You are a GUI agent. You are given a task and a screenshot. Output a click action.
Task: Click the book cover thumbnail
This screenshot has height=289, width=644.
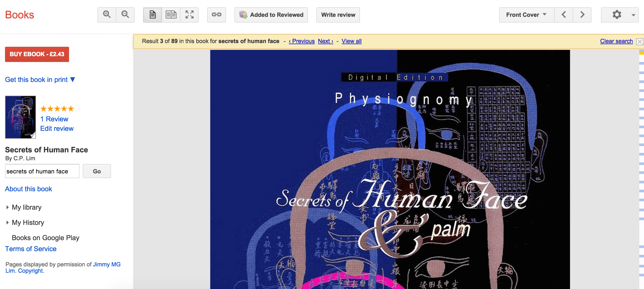[x=20, y=117]
